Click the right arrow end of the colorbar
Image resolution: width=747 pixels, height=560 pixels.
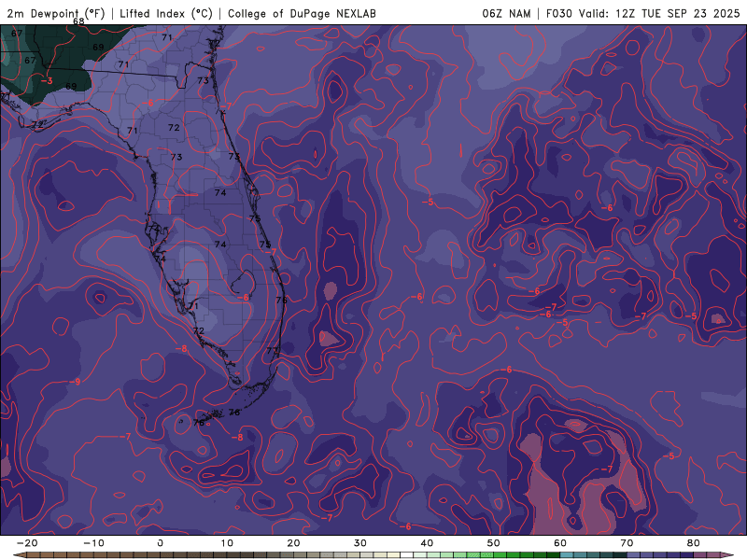click(x=727, y=554)
